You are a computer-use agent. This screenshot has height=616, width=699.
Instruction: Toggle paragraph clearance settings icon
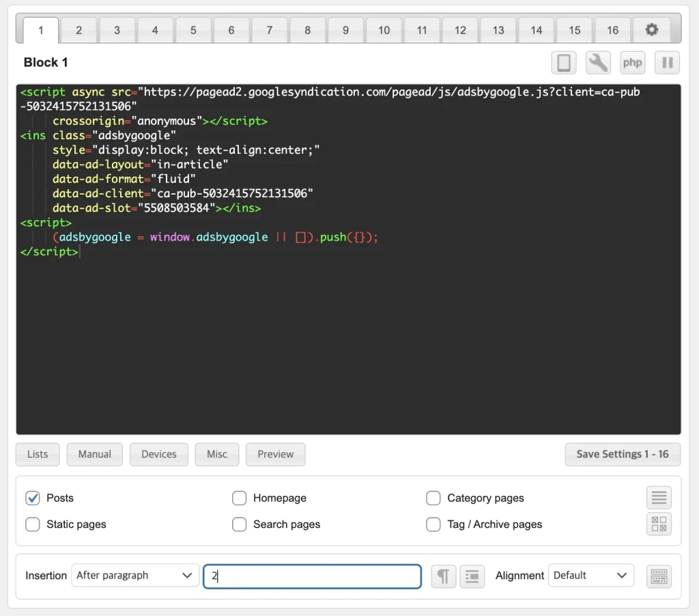[472, 576]
